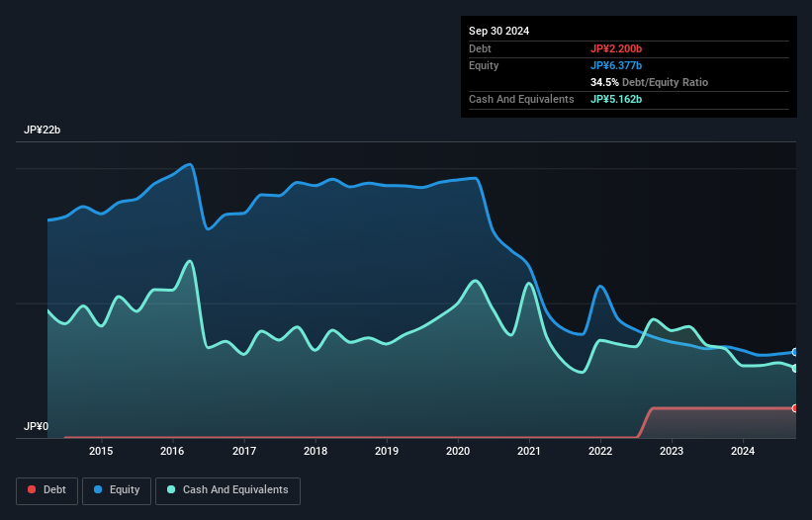Click the Equity row label in tooltip
The width and height of the screenshot is (812, 520).
click(x=484, y=65)
